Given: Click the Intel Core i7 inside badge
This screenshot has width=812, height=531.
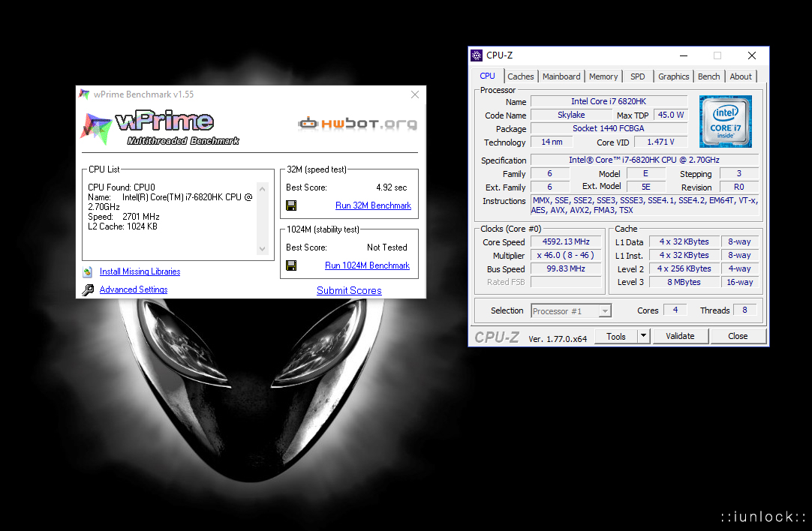Looking at the screenshot, I should pos(725,121).
